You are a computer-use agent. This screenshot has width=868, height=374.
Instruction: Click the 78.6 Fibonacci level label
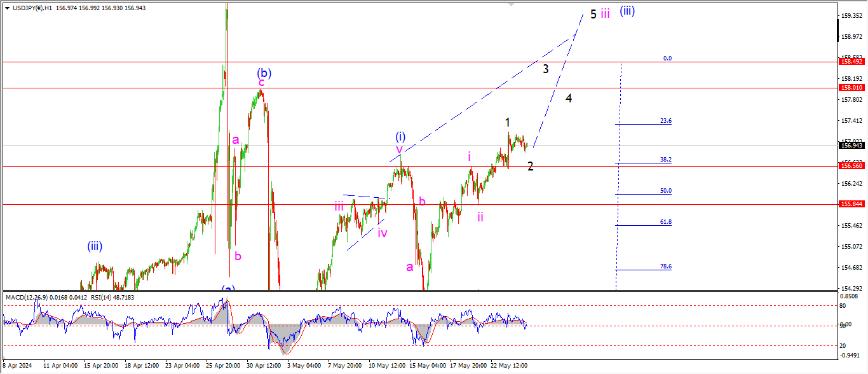pyautogui.click(x=666, y=267)
